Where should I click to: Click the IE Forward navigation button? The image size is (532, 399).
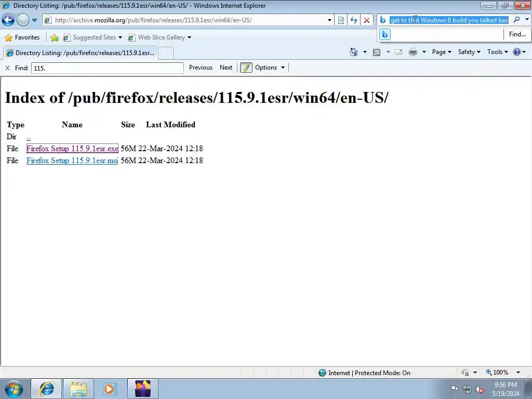tap(23, 20)
